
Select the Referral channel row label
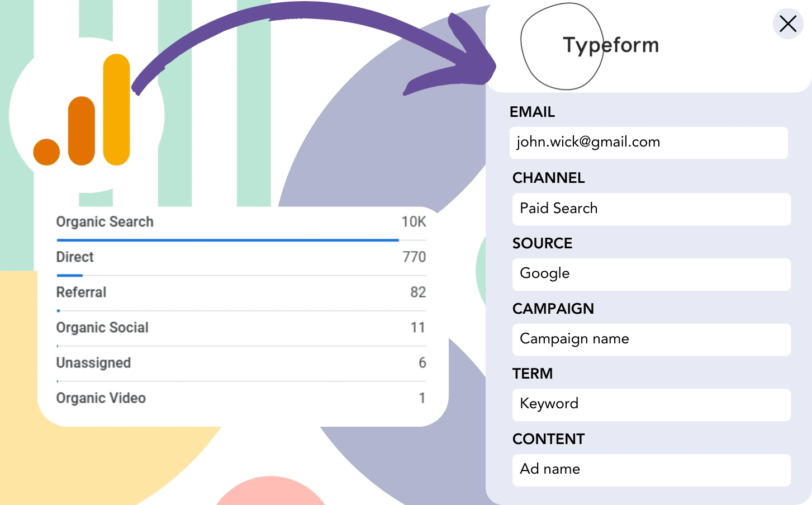click(81, 292)
